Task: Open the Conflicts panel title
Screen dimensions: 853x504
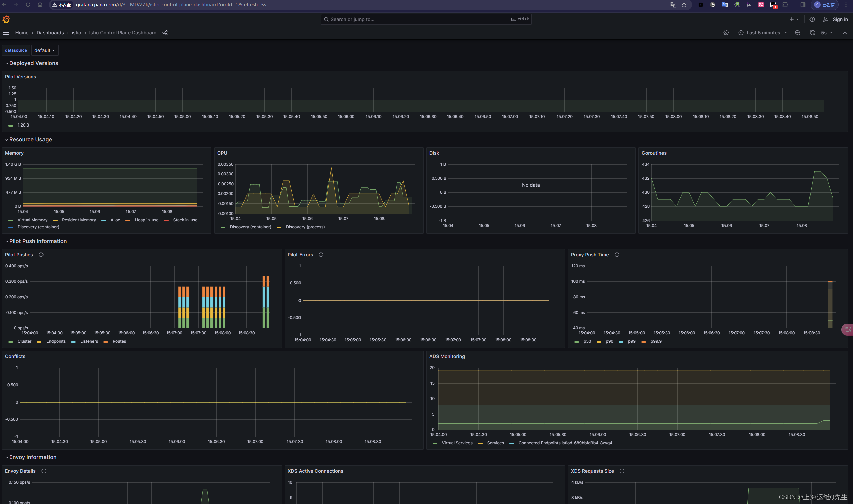Action: pos(15,356)
